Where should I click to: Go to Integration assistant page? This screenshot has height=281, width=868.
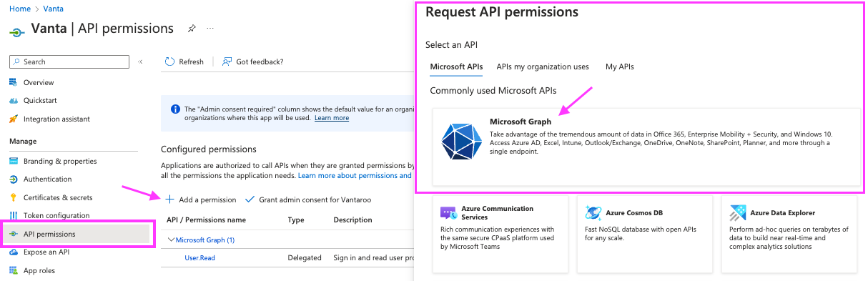(x=56, y=119)
